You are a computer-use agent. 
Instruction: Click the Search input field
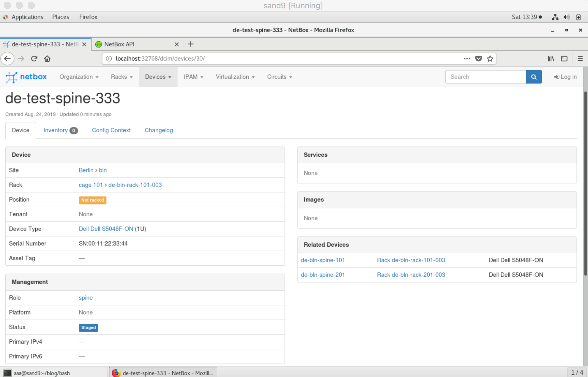point(486,77)
